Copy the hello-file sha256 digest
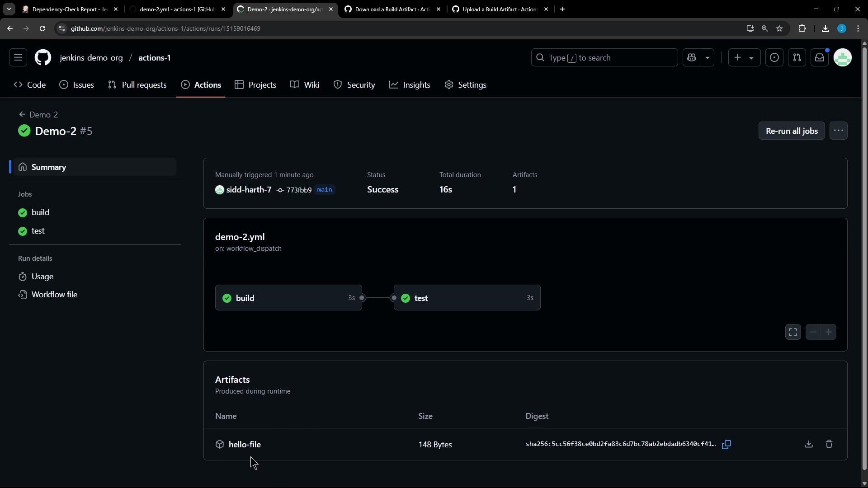The width and height of the screenshot is (868, 488). [726, 445]
